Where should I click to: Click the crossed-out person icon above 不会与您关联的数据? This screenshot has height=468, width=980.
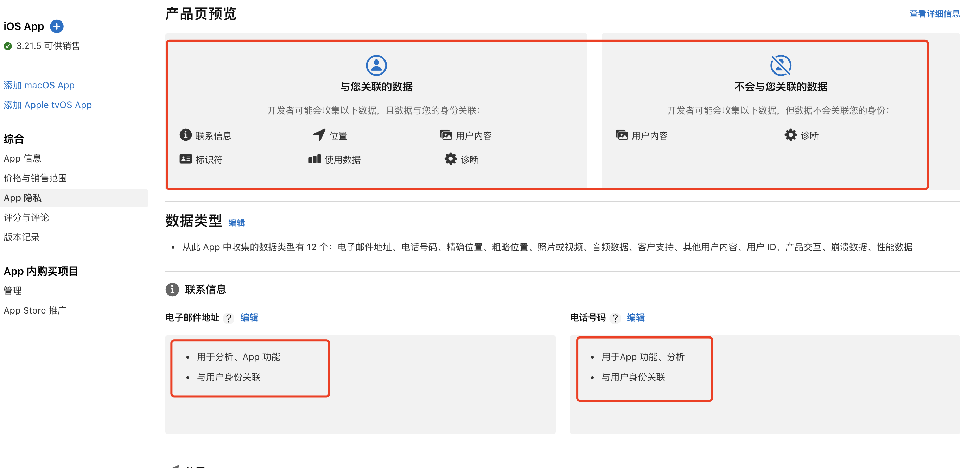pos(780,65)
